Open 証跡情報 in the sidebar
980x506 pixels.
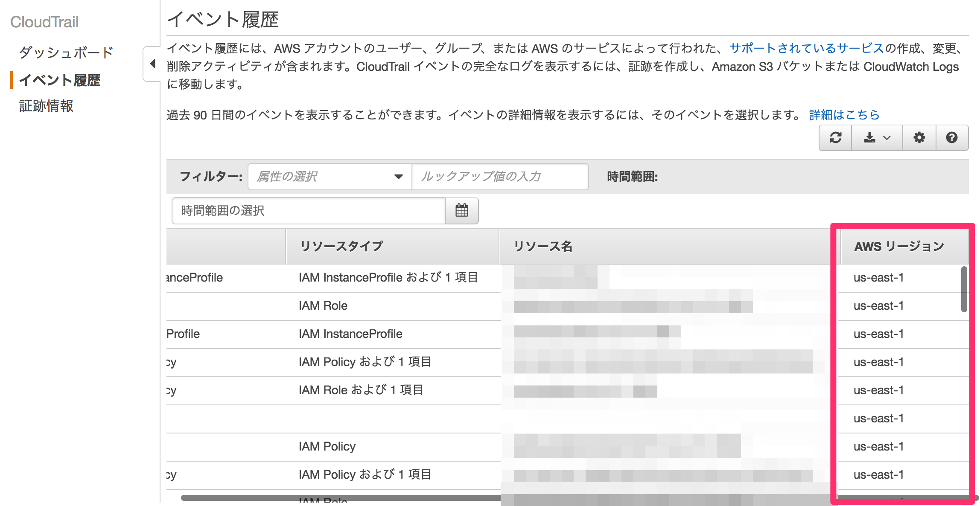(46, 106)
